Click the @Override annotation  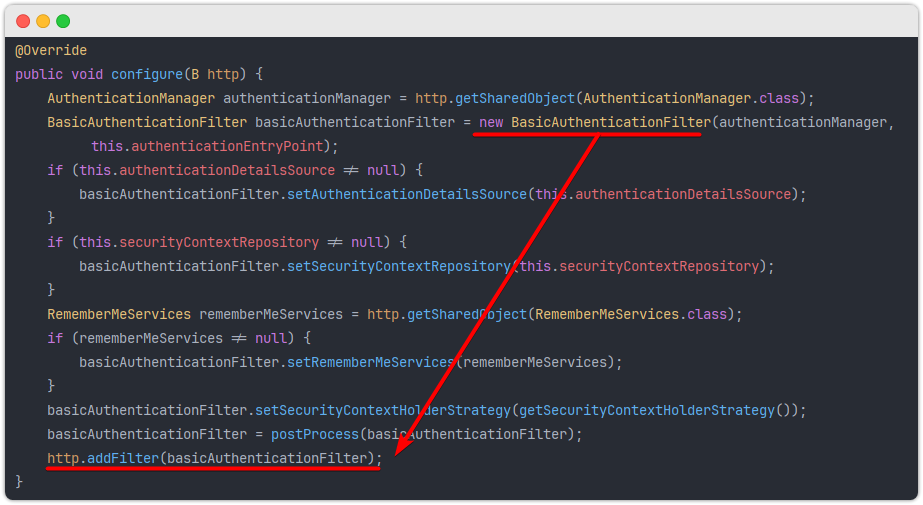(x=51, y=51)
